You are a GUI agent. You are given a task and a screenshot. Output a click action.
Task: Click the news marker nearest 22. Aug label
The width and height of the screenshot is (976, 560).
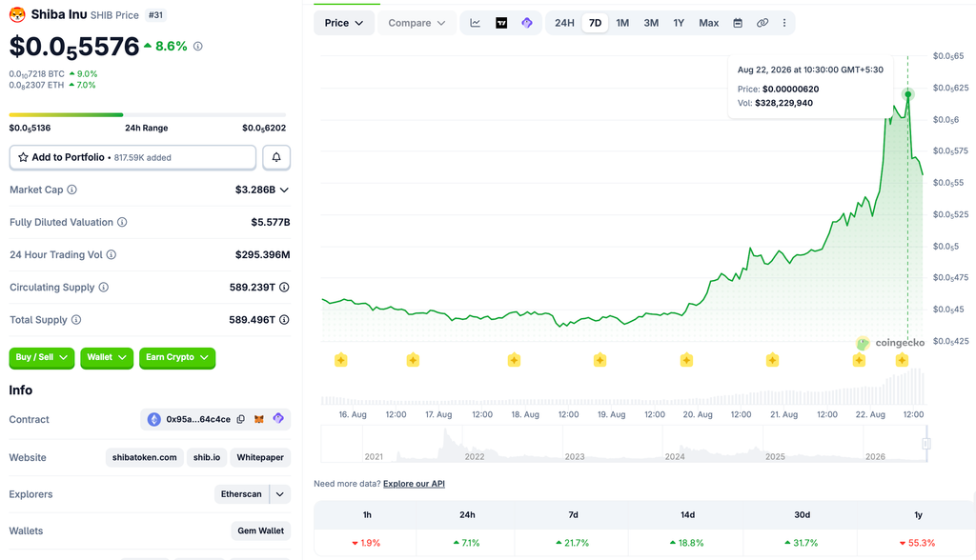click(859, 360)
